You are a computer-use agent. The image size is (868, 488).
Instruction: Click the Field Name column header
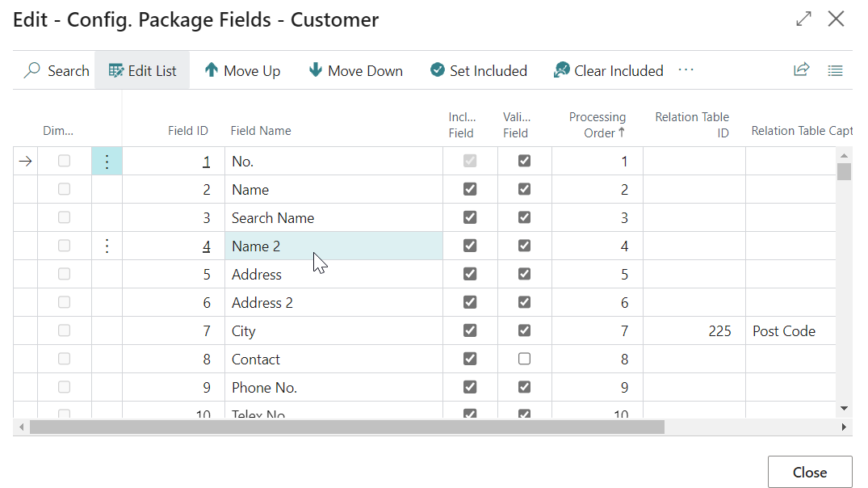click(261, 131)
